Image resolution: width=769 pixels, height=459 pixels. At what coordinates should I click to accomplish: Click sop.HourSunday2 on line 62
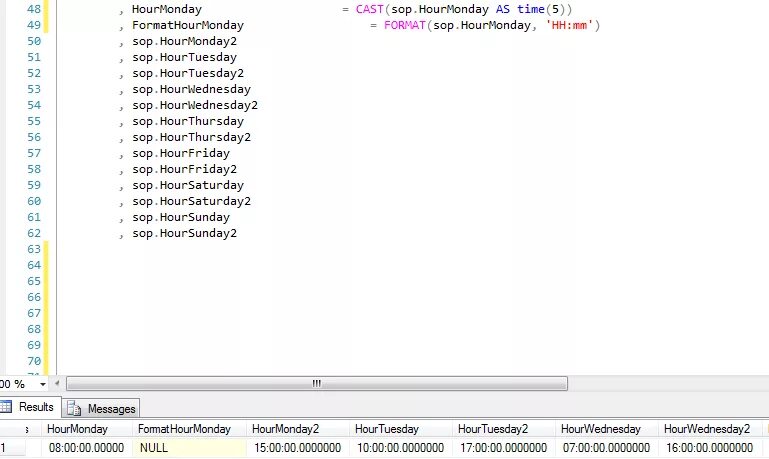point(184,233)
